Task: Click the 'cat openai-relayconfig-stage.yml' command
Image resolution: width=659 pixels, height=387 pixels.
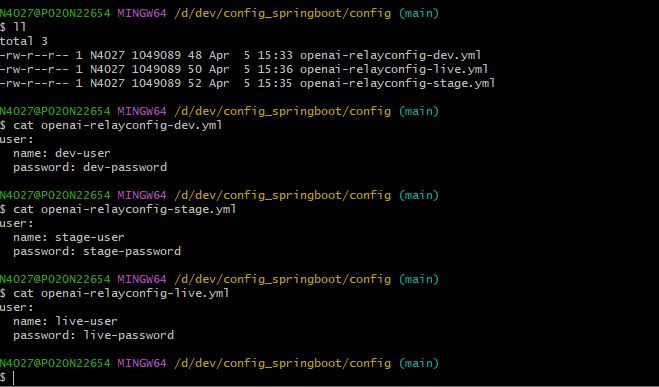Action: (125, 209)
